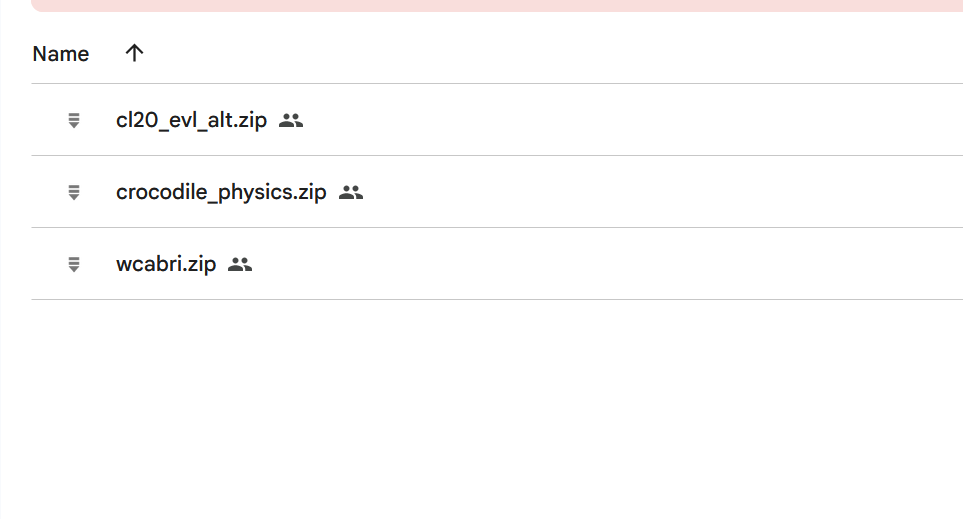The width and height of the screenshot is (963, 519).
Task: Select the crocodile_physics.zip file name
Action: pos(221,193)
